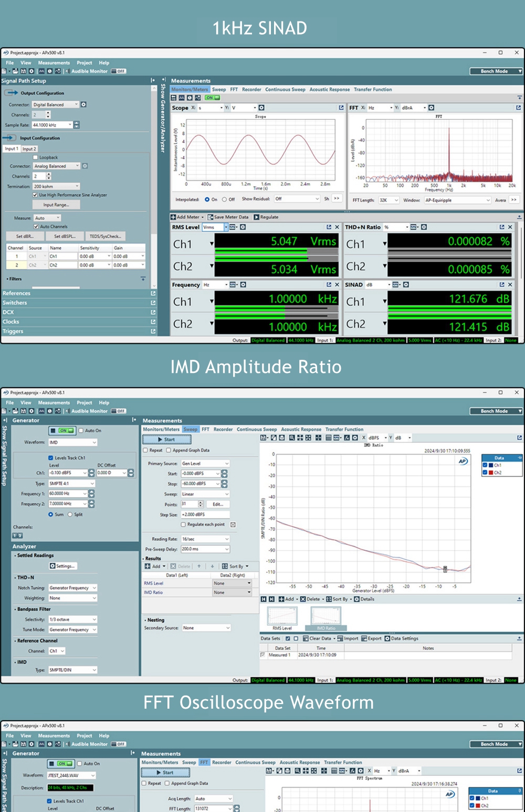Switch to the Input 2 tab
This screenshot has height=812, width=525.
pos(29,149)
